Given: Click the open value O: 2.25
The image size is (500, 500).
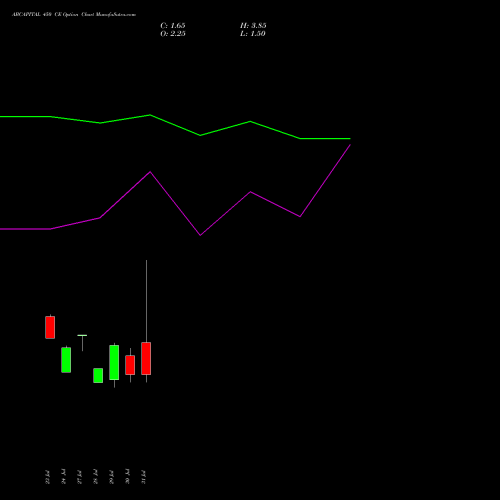Looking at the screenshot, I should click(x=173, y=34).
